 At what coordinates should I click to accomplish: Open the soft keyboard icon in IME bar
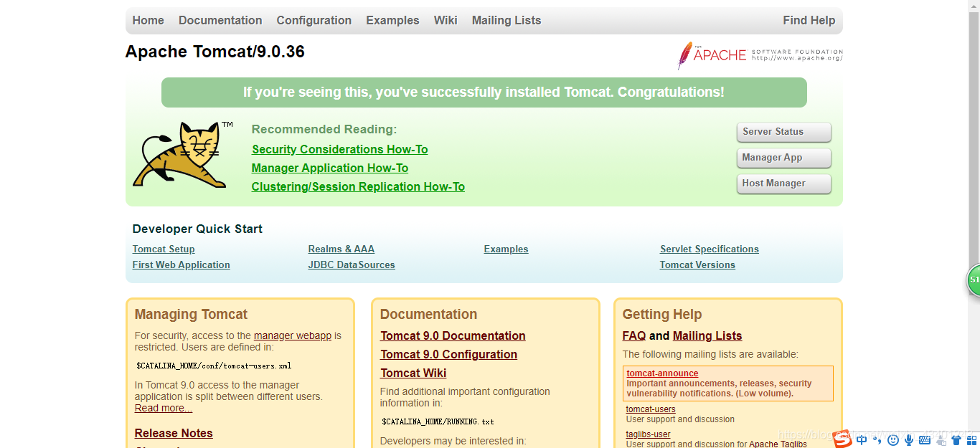tap(925, 440)
